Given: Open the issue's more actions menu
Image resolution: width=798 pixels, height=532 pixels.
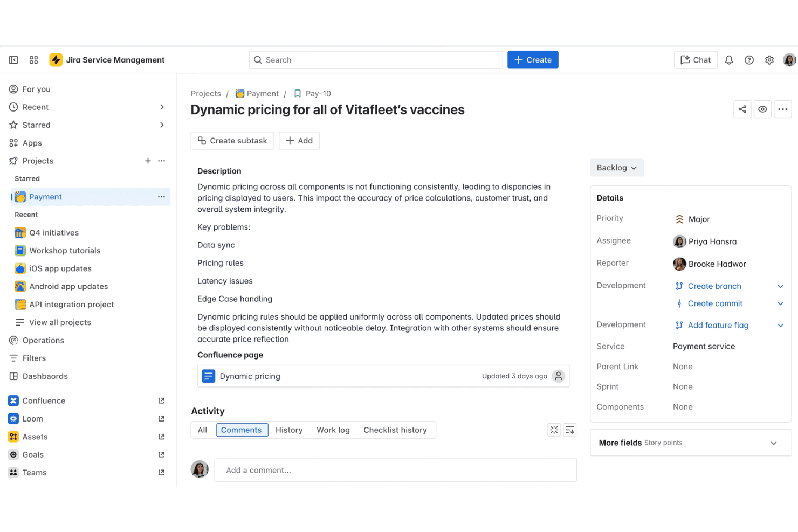Looking at the screenshot, I should point(783,109).
